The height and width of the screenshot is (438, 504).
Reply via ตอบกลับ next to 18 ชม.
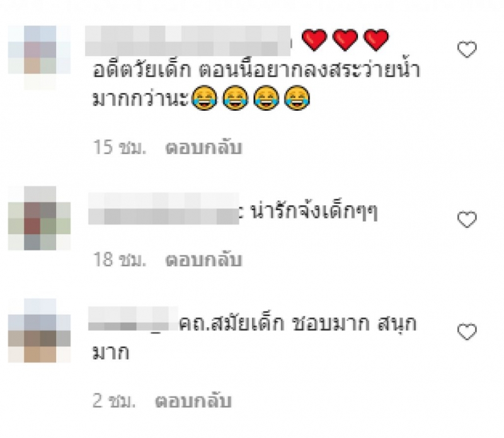(203, 260)
